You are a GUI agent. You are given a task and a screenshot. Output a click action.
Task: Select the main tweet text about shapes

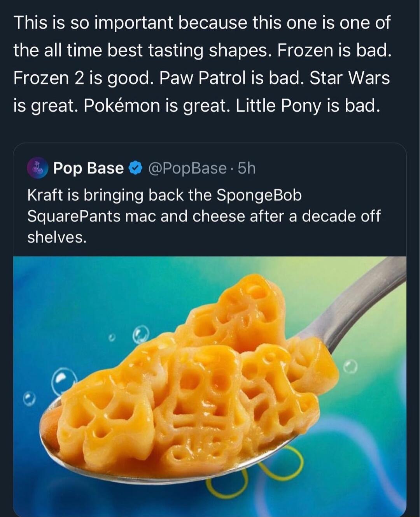202,64
